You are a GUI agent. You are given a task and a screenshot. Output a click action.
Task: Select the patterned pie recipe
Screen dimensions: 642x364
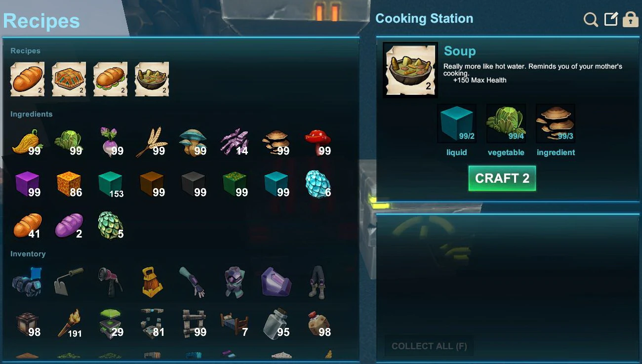pos(69,79)
